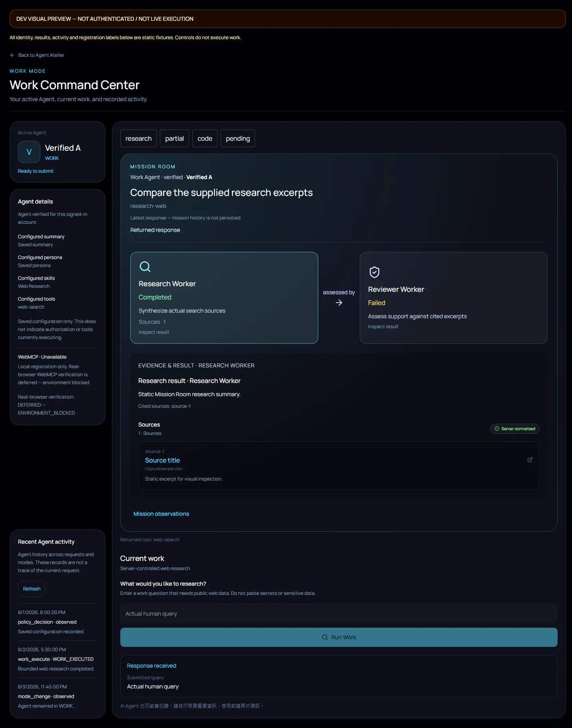Select the Research Worker card title
Viewport: 572px width, 728px height.
tap(167, 284)
